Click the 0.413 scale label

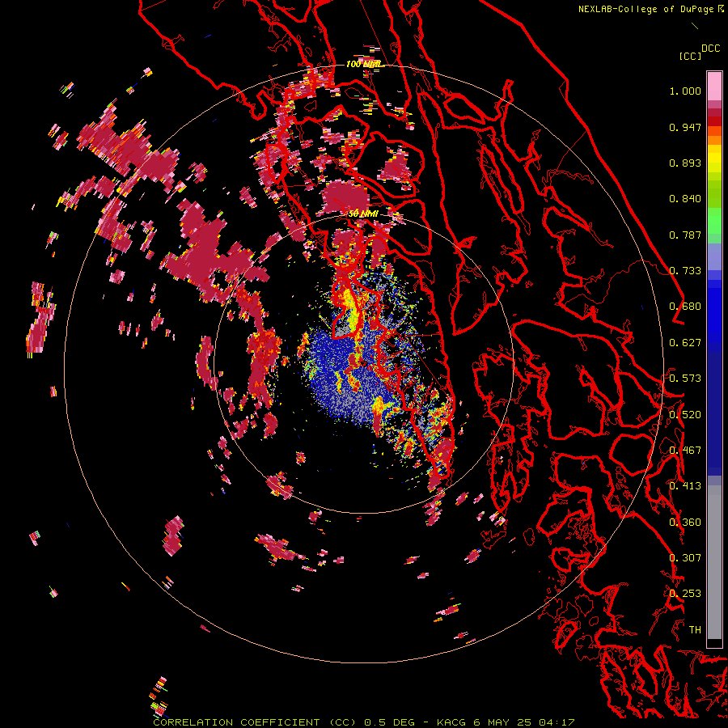pyautogui.click(x=685, y=486)
